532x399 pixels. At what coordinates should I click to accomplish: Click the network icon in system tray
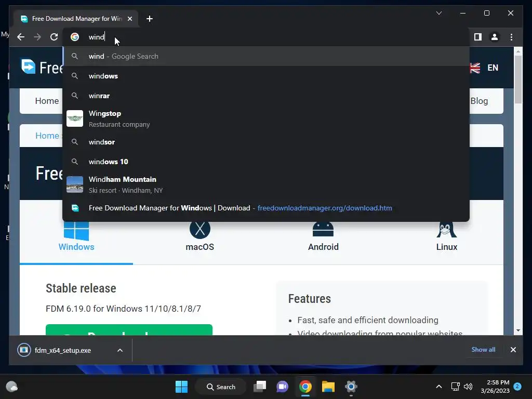[x=455, y=387]
